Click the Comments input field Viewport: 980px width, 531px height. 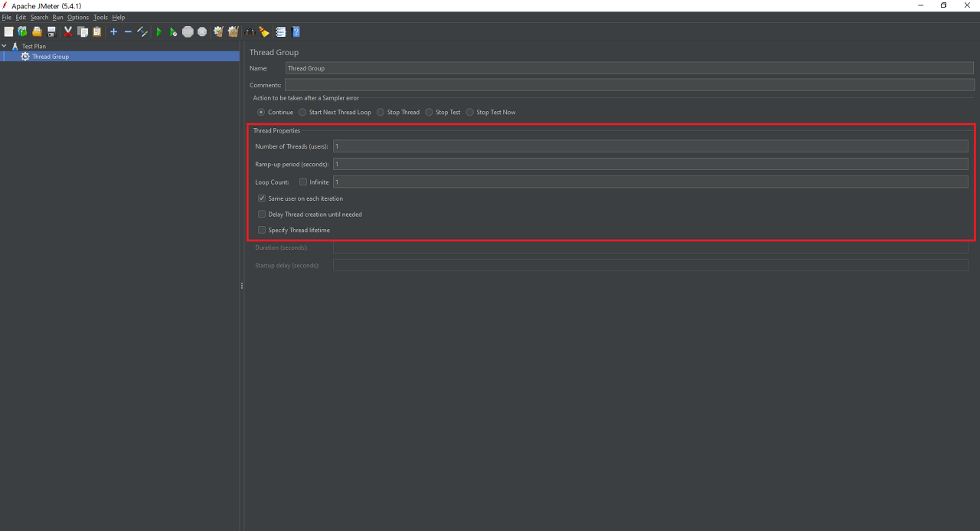[629, 85]
